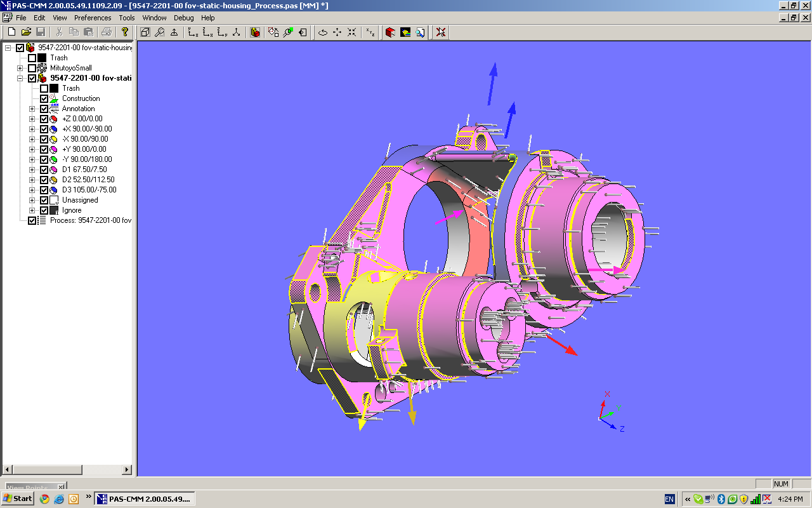
Task: Open the Debug menu
Action: (x=184, y=18)
